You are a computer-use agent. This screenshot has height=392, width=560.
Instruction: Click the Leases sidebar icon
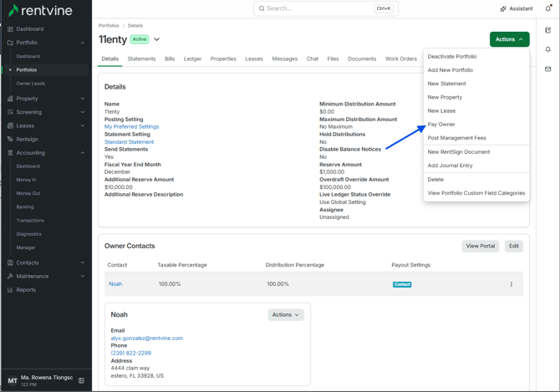click(10, 125)
